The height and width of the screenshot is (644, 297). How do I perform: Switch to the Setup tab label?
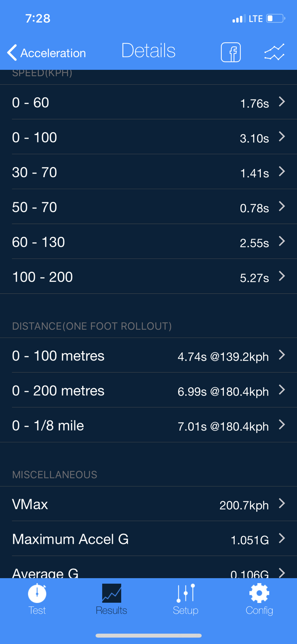[185, 610]
